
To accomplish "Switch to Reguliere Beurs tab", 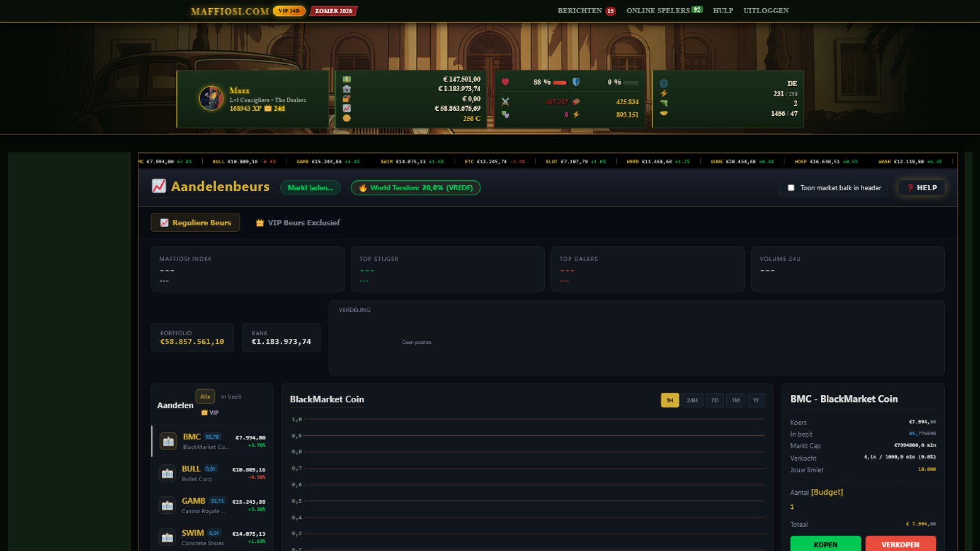I will click(195, 222).
